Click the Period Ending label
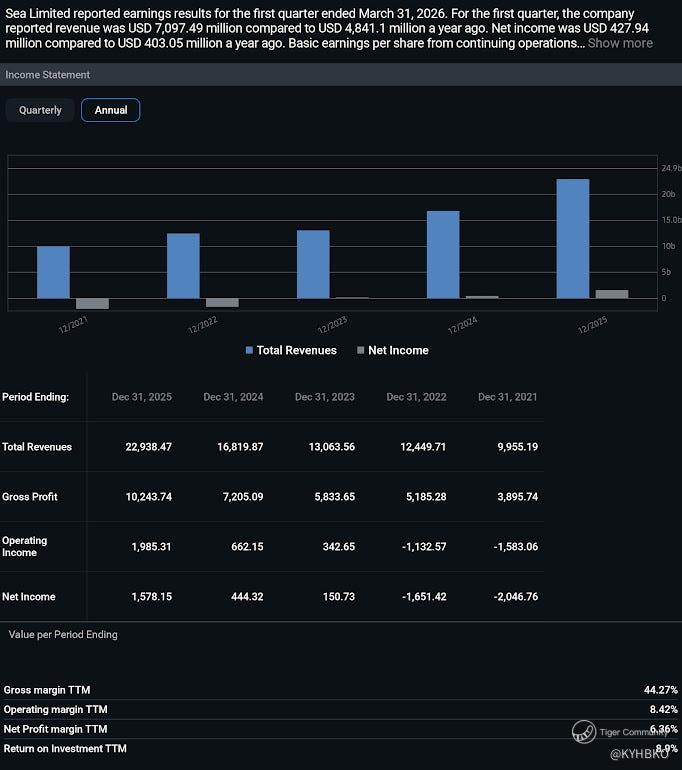The width and height of the screenshot is (682, 770). pyautogui.click(x=35, y=397)
